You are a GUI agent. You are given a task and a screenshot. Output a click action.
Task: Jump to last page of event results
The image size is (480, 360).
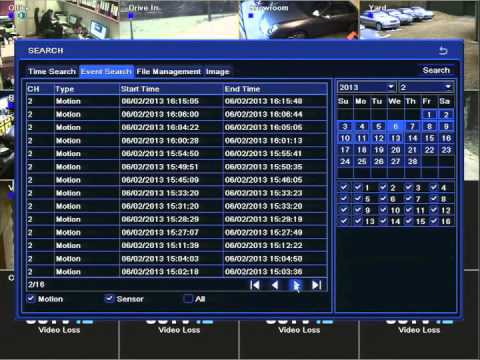click(x=316, y=285)
